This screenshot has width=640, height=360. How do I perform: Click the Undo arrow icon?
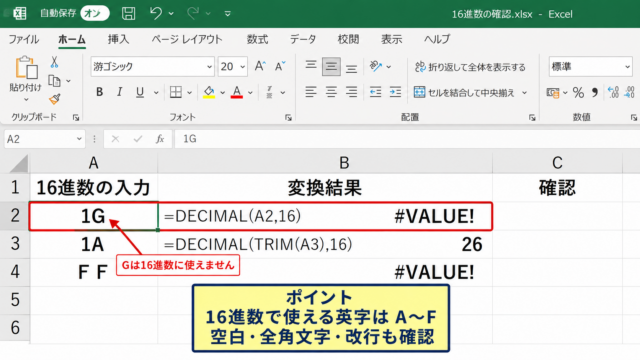tap(156, 13)
